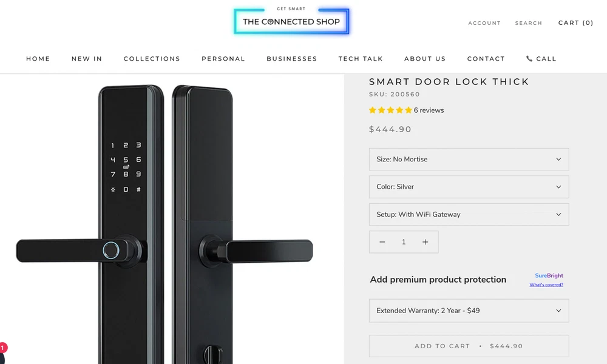This screenshot has width=607, height=364.
Task: Open the What's covered? link
Action: 546,285
